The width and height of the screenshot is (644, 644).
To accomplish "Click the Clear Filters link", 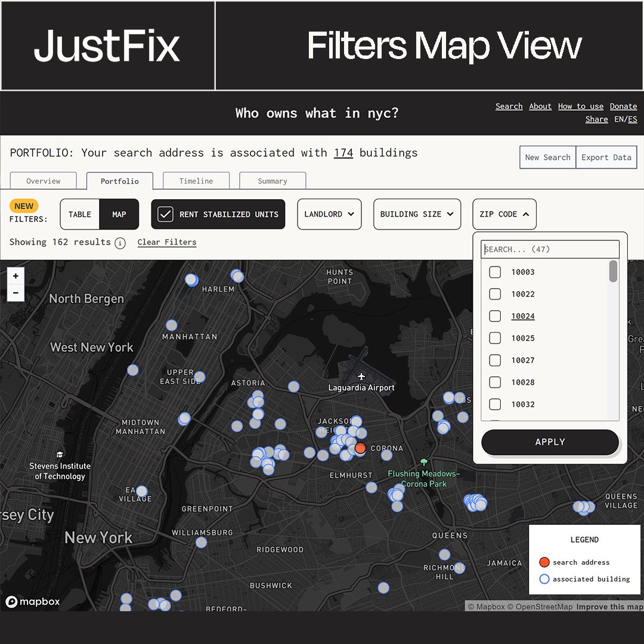I will coord(167,242).
